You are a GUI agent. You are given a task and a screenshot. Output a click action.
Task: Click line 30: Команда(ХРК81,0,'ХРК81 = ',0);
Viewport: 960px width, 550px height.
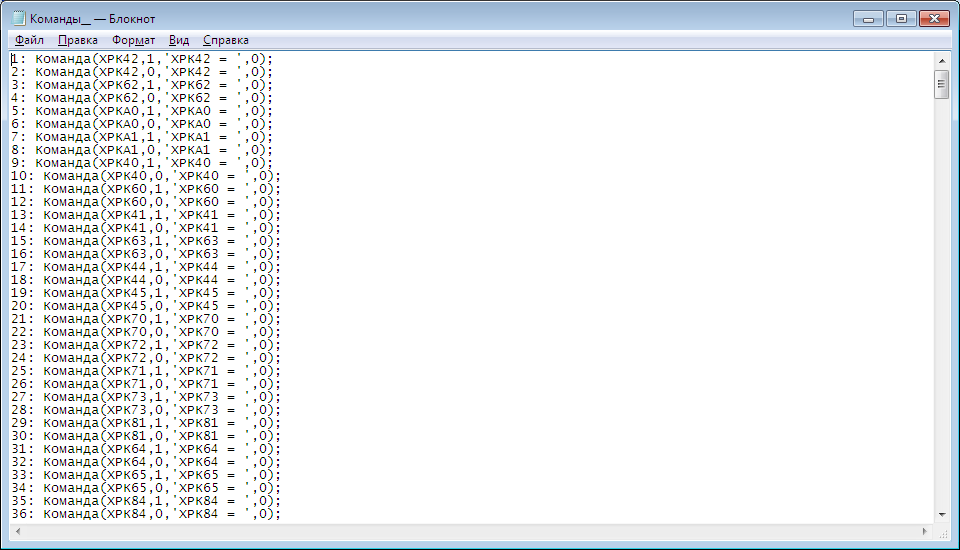tap(146, 436)
